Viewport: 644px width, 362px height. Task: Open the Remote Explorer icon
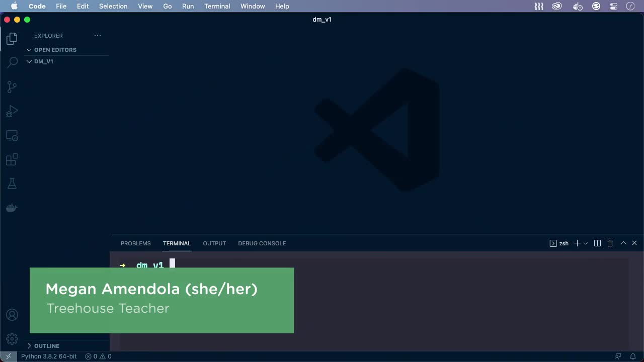point(12,136)
